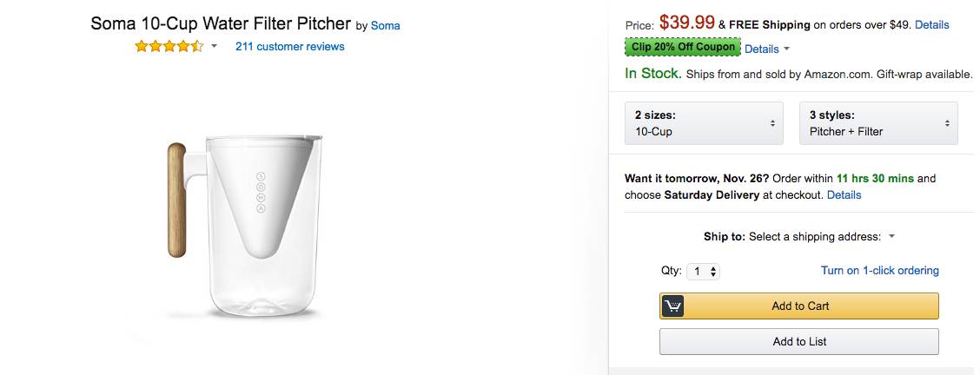Visit the Soma brand link
This screenshot has width=980, height=375.
pos(385,26)
